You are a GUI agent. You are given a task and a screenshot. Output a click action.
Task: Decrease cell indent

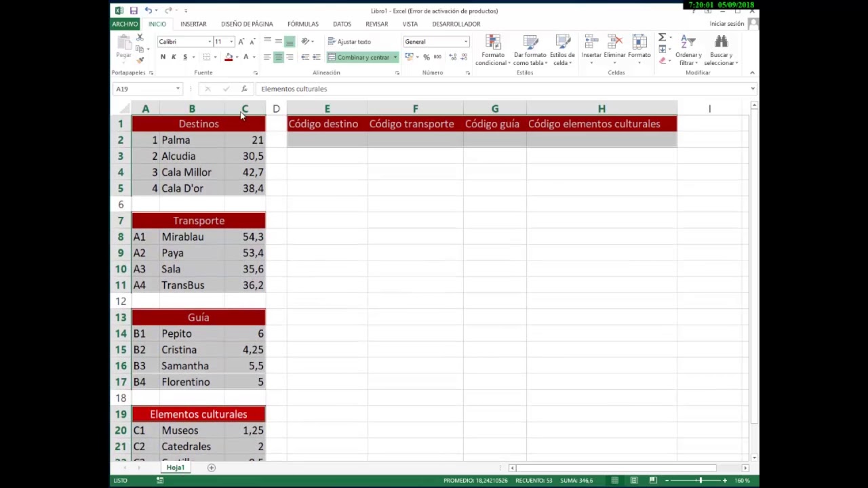pos(305,57)
